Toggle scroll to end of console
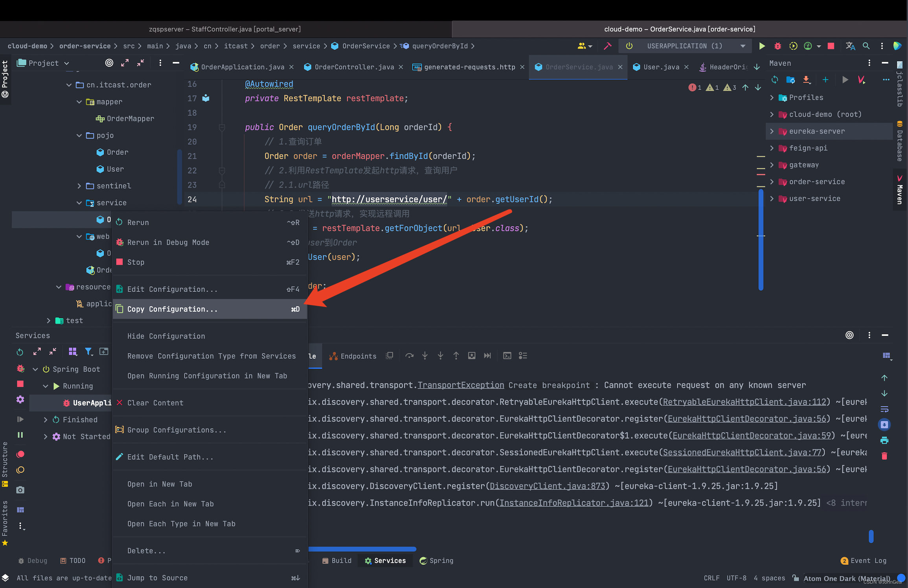 (x=884, y=424)
